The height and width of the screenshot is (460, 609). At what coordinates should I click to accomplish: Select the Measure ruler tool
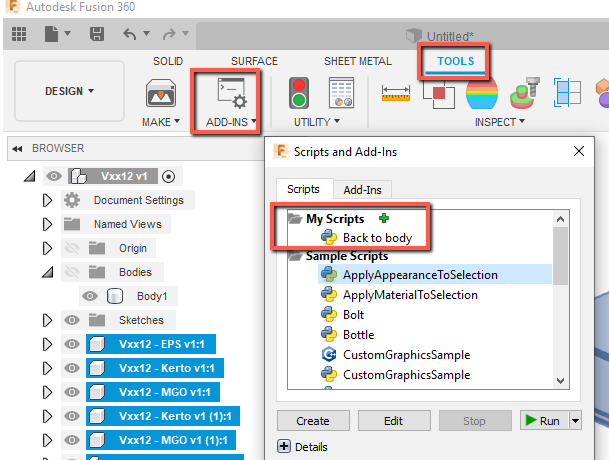(x=396, y=93)
